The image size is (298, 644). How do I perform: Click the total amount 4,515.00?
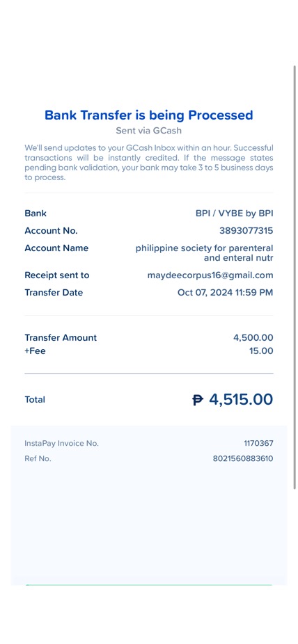click(x=241, y=399)
